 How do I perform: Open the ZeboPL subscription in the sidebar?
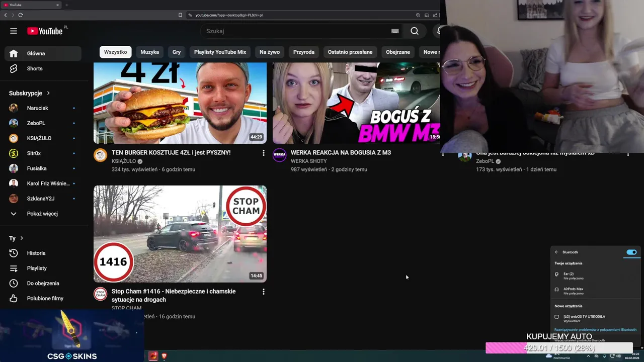pyautogui.click(x=43, y=123)
